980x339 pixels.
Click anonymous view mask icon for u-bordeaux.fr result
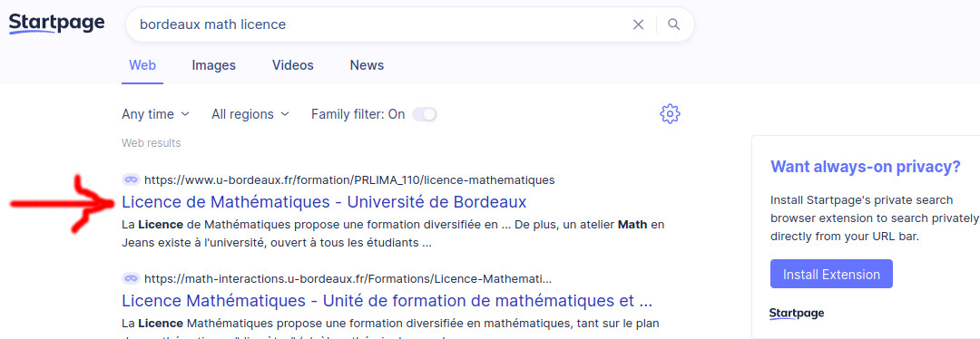[x=130, y=179]
